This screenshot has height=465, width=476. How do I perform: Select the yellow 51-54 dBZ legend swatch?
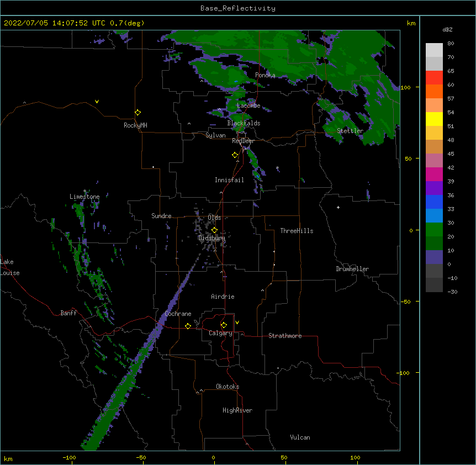coord(434,119)
